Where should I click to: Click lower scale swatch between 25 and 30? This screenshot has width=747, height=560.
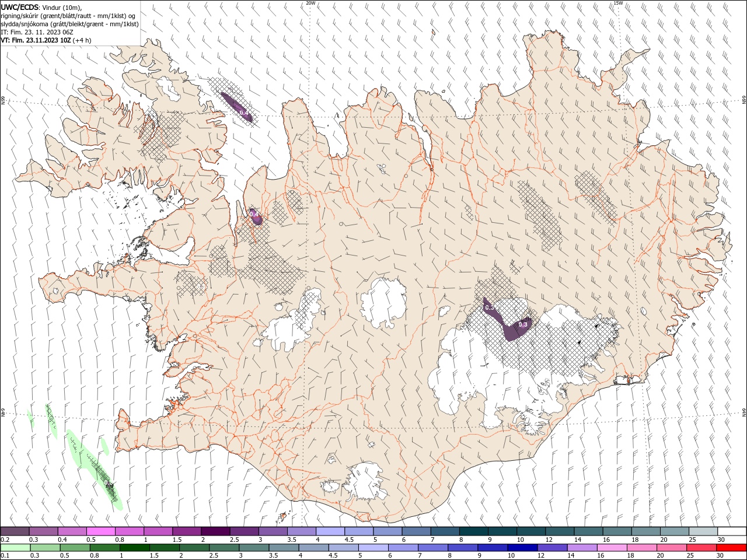[701, 548]
